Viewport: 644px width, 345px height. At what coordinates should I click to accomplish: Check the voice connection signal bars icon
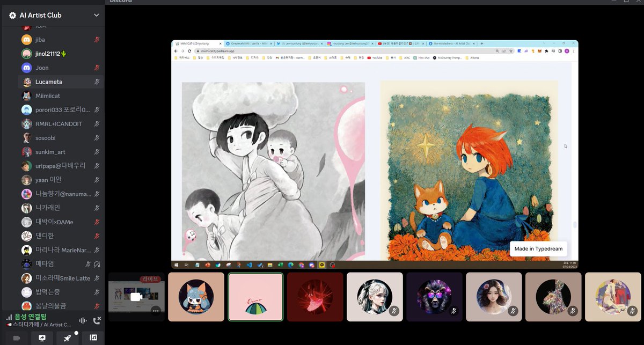pos(9,317)
